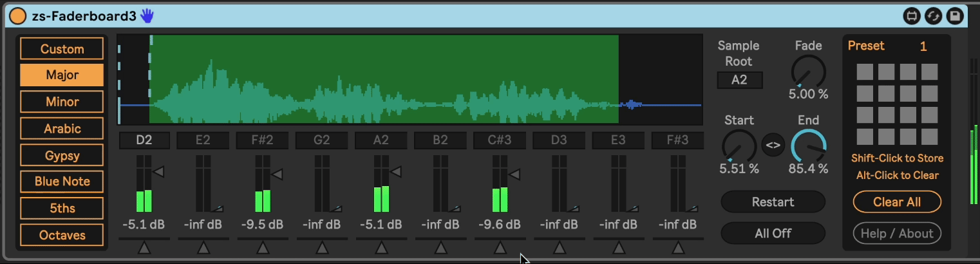Click the triangle button below C#3 fader
The image size is (980, 264).
pos(500,247)
